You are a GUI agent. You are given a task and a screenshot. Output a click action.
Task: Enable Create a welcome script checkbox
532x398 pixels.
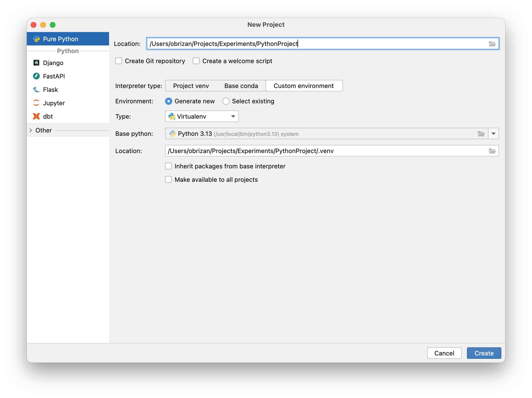point(196,61)
